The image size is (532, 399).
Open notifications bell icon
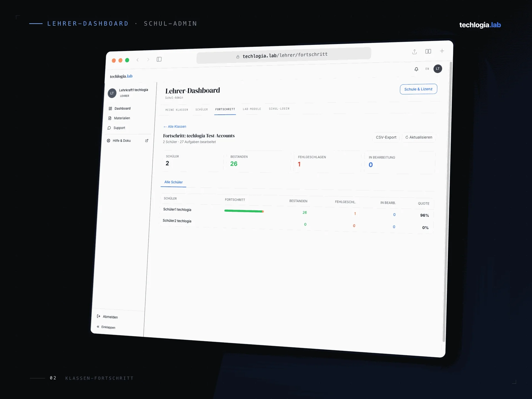coord(416,69)
